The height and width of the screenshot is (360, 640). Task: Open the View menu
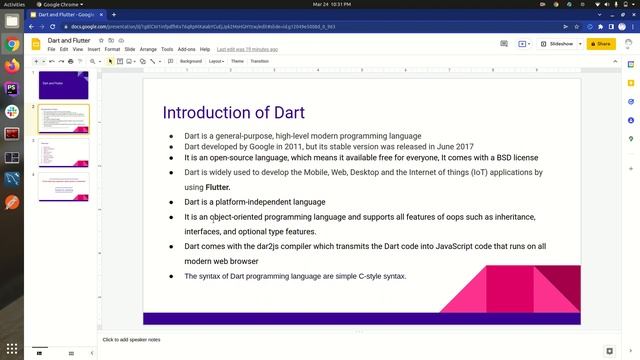(x=78, y=49)
